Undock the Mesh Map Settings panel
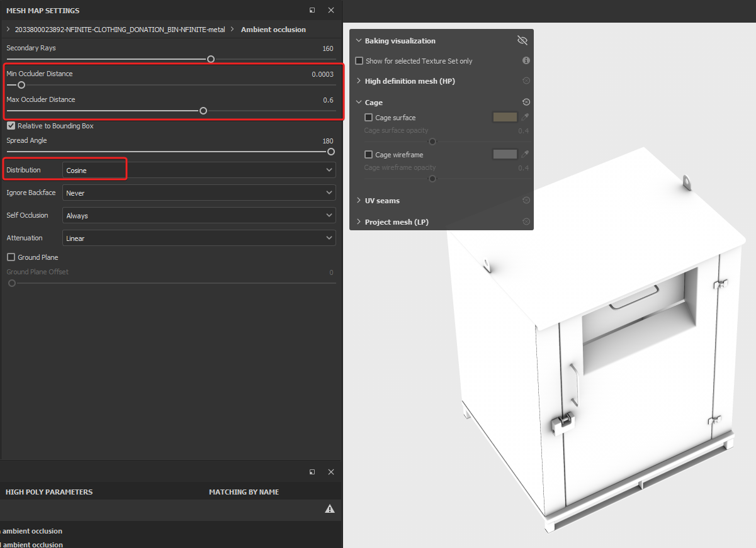The image size is (756, 548). pyautogui.click(x=312, y=11)
